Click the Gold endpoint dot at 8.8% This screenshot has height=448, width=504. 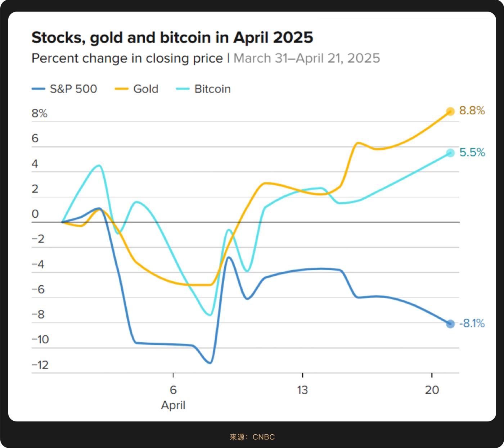[450, 111]
